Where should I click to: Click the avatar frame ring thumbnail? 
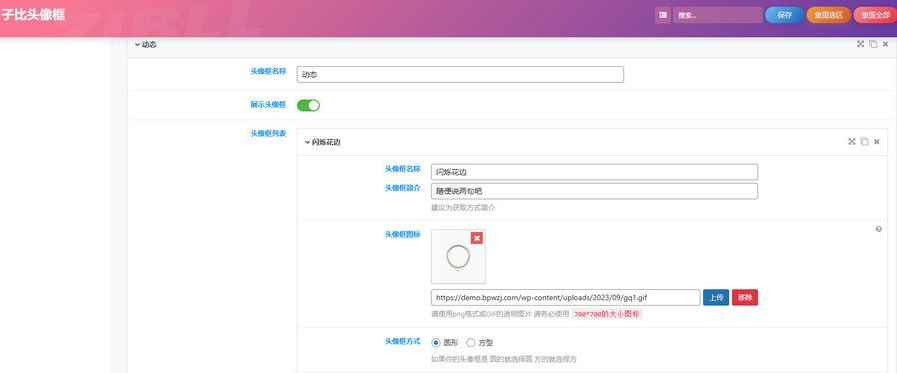pos(458,257)
